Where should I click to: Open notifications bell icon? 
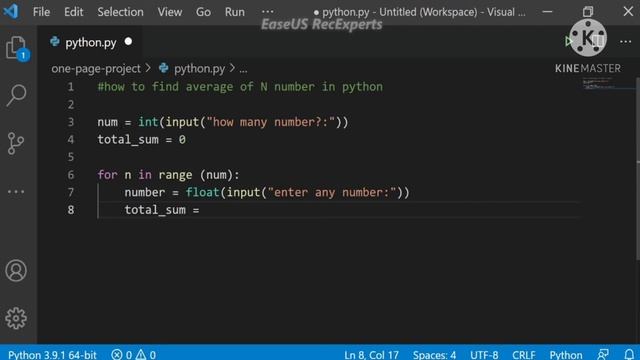pos(629,354)
